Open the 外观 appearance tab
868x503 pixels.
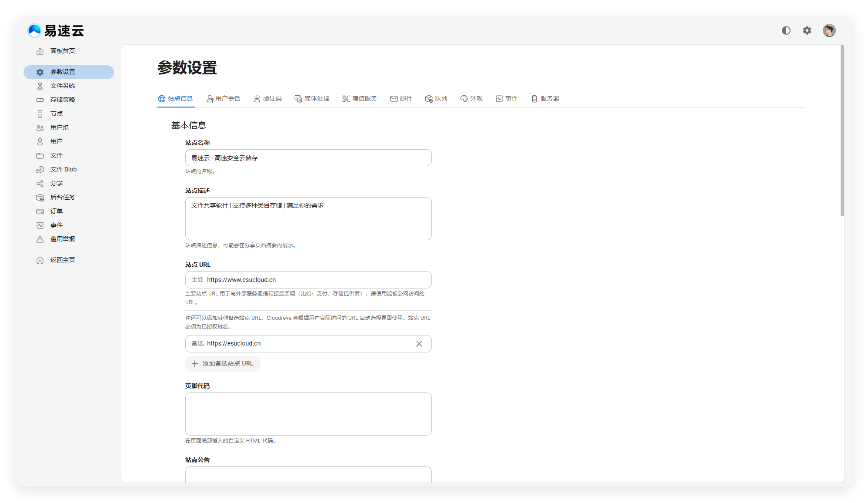[471, 99]
